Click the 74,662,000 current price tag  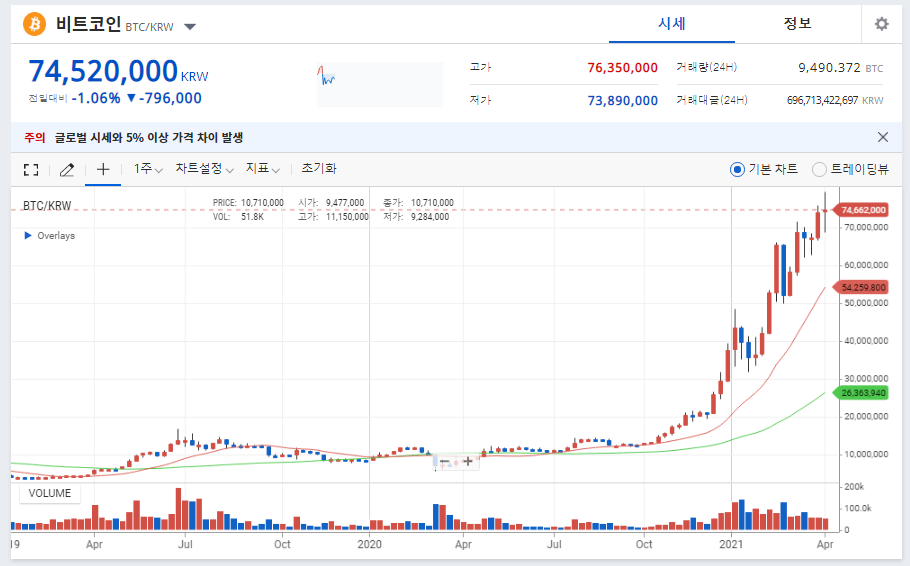tap(860, 210)
